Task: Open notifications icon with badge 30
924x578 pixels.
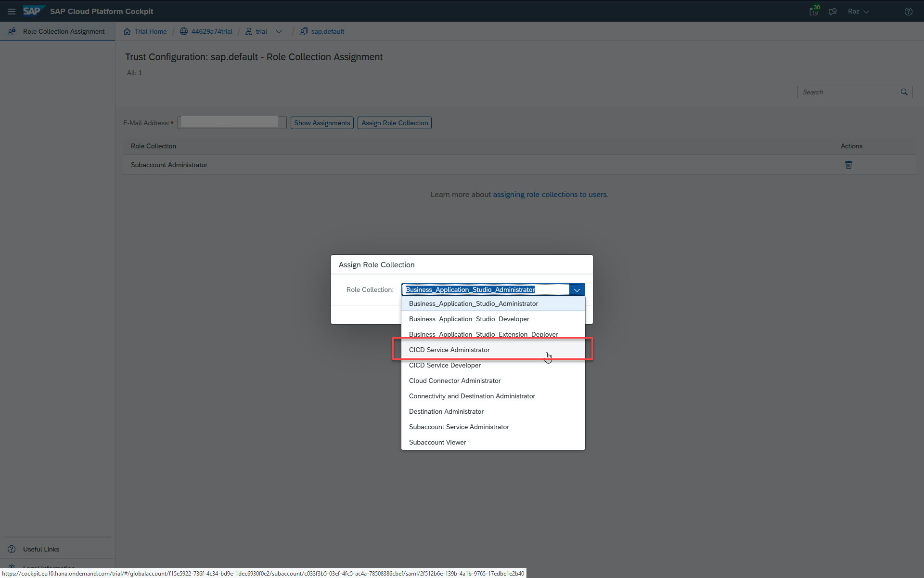Action: click(814, 11)
